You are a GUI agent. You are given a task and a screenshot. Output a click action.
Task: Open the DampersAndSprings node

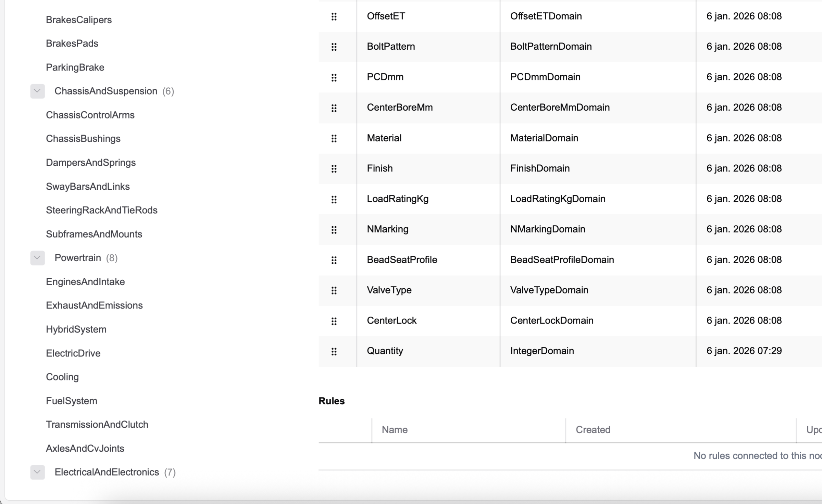(91, 163)
